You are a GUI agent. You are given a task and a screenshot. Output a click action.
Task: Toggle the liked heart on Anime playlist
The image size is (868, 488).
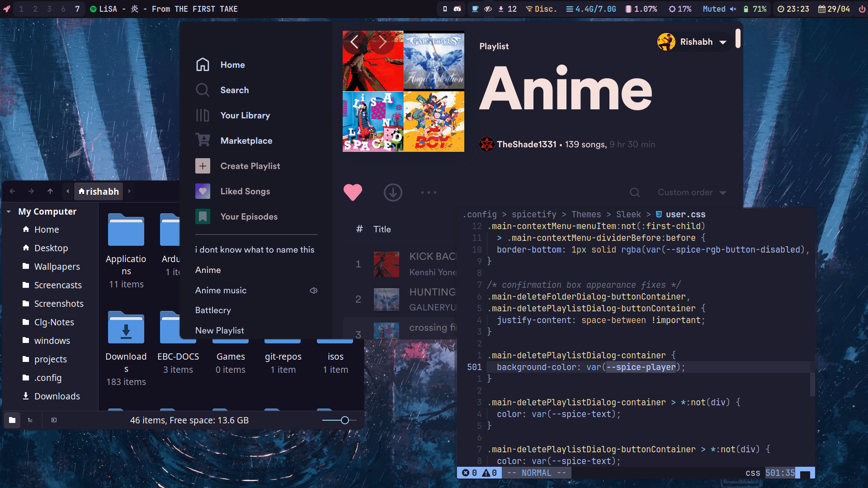tap(353, 192)
